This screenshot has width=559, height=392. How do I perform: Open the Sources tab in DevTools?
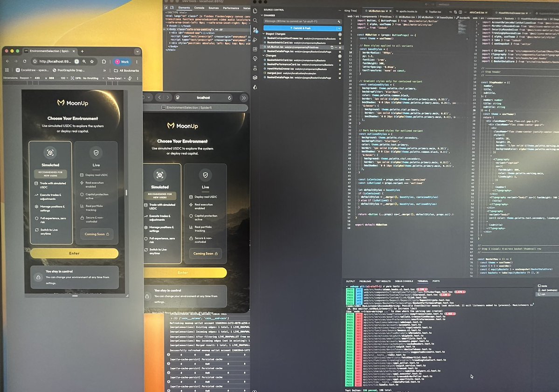tap(214, 8)
